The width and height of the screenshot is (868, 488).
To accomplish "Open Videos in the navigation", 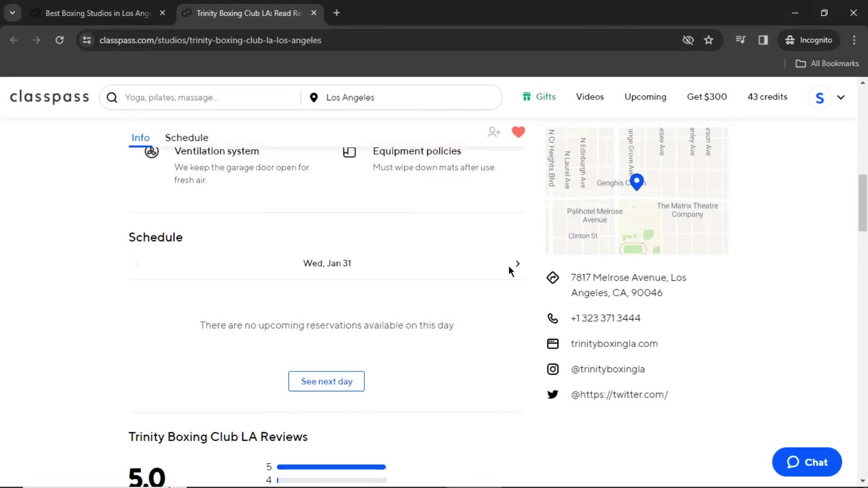I will (590, 97).
